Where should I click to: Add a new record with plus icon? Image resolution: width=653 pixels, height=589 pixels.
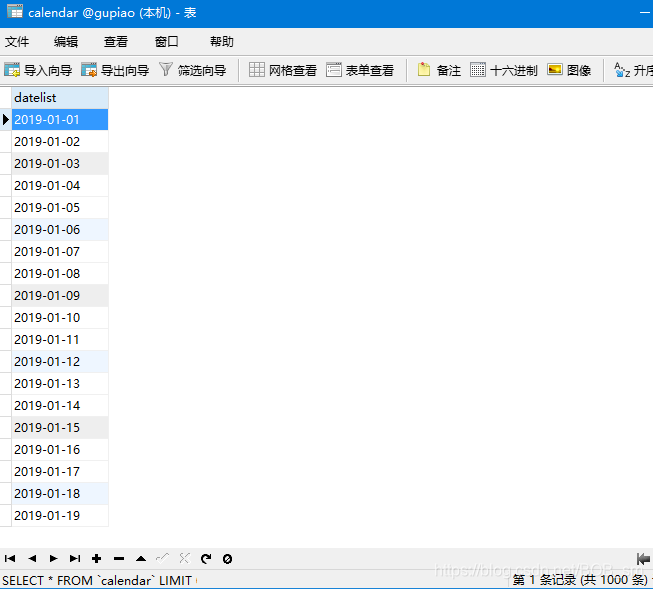click(x=97, y=558)
